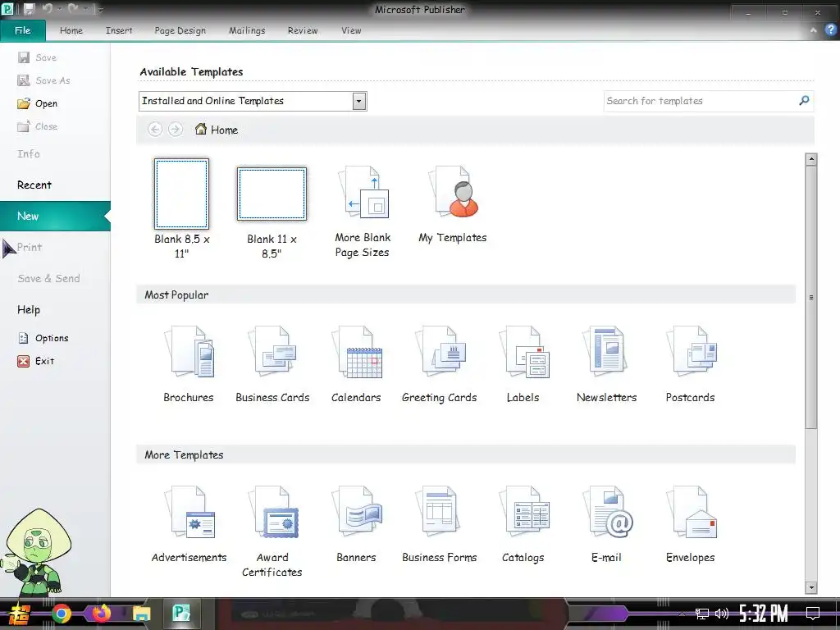Open the Envelopes template category
840x630 pixels.
690,524
